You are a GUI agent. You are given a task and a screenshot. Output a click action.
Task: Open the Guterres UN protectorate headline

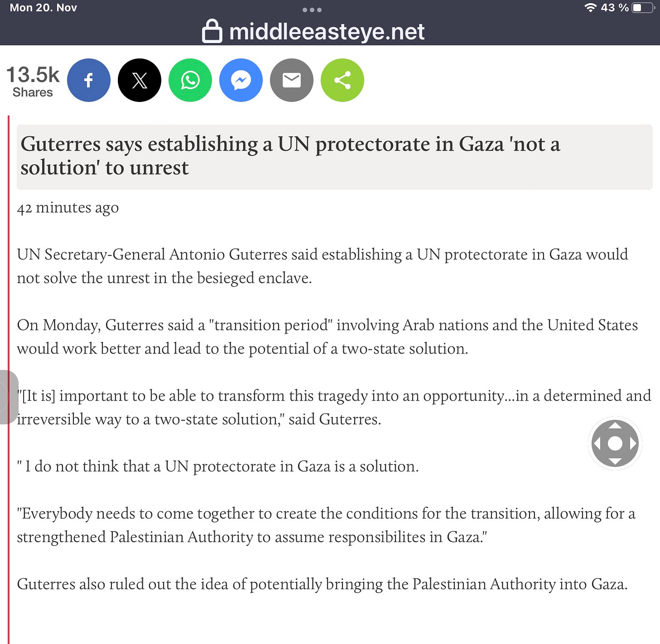click(x=290, y=155)
